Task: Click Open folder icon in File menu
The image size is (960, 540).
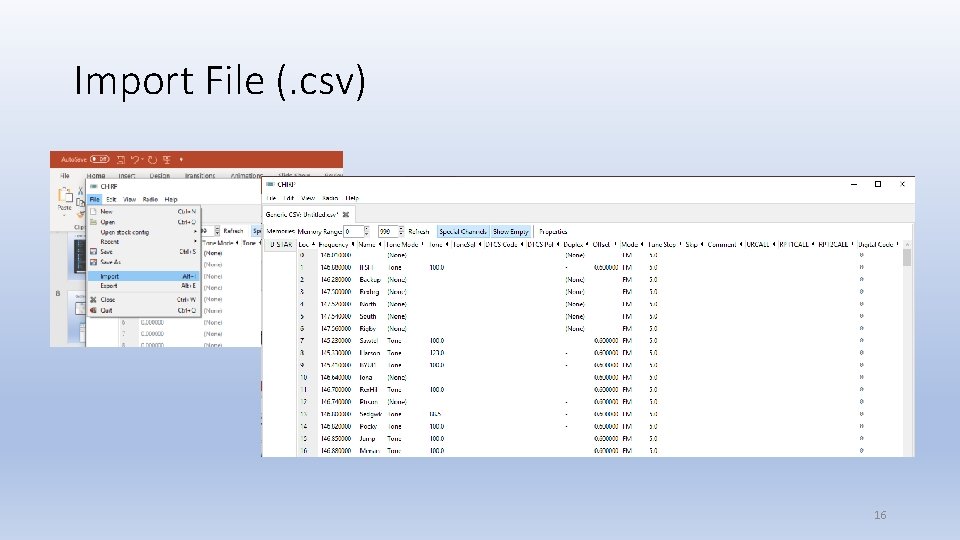Action: (93, 222)
